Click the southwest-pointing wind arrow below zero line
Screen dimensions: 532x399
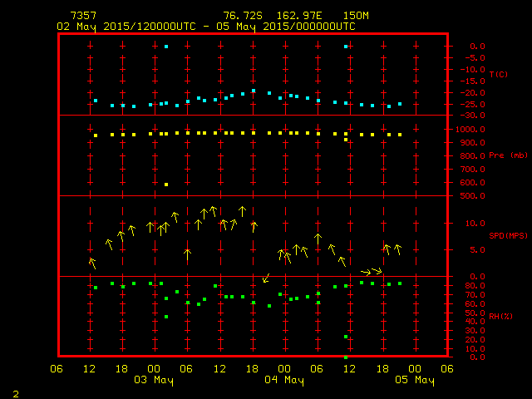266,278
